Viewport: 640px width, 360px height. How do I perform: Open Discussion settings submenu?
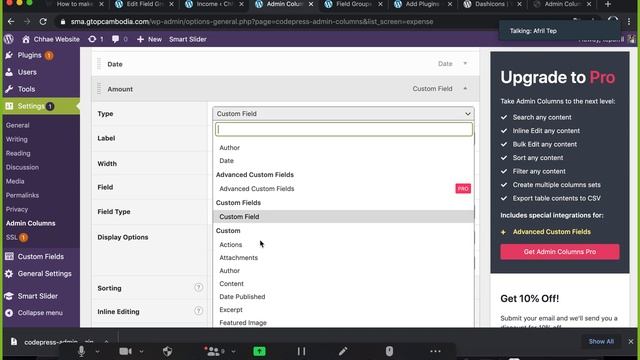tap(22, 167)
